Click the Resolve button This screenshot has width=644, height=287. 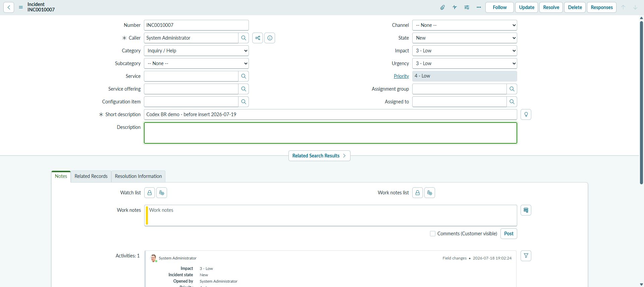(x=551, y=7)
